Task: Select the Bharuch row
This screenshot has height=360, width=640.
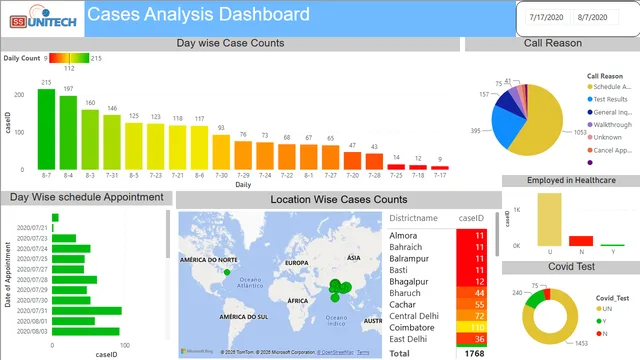Action: tap(437, 293)
